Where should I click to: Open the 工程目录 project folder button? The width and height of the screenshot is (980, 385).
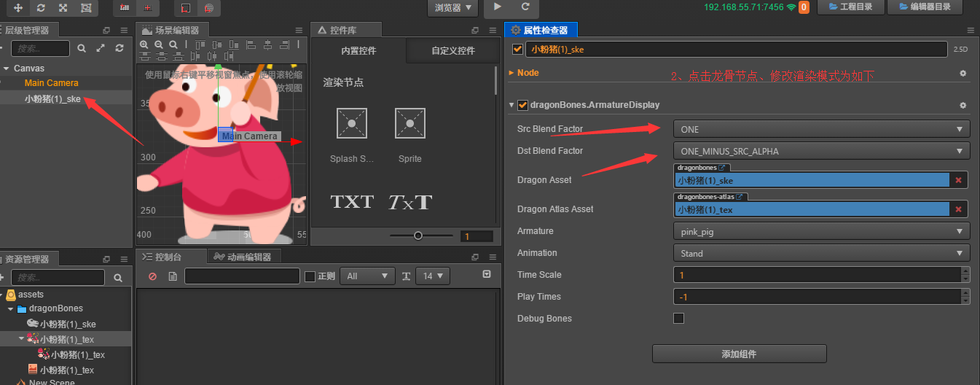coord(850,7)
